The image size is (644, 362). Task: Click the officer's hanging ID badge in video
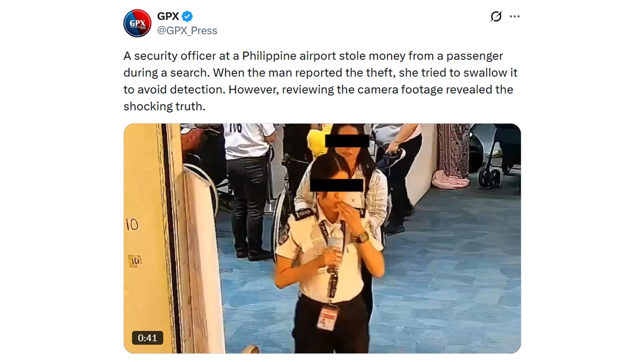[x=327, y=316]
